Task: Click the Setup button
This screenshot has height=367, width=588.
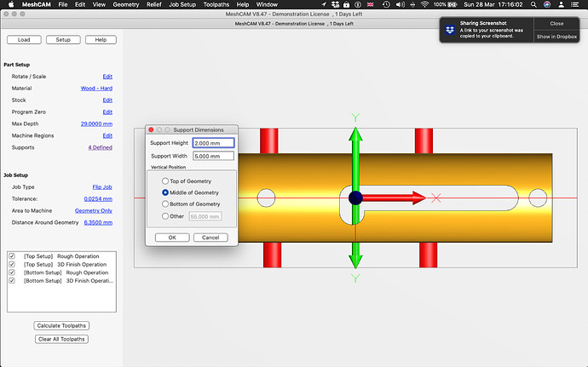Action: point(63,40)
